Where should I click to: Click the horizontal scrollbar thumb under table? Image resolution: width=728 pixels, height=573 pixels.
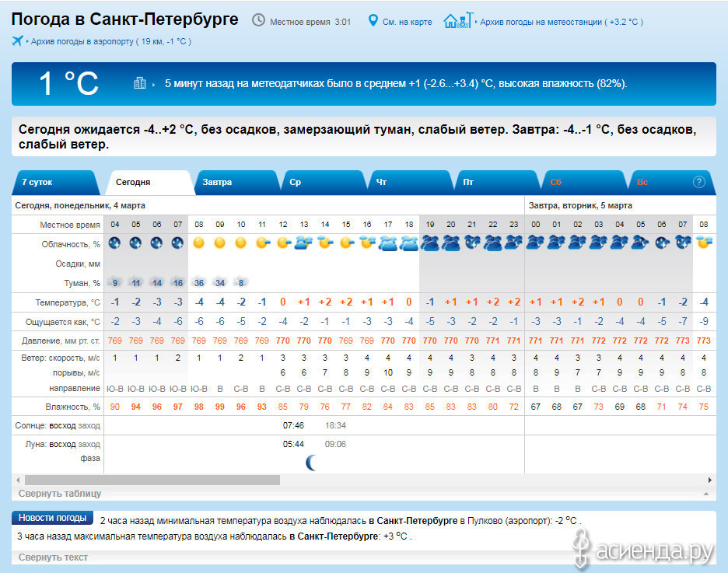click(152, 480)
